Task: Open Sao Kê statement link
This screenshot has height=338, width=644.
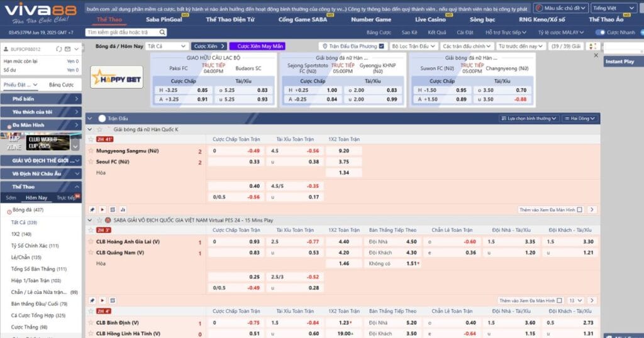Action: coord(409,33)
